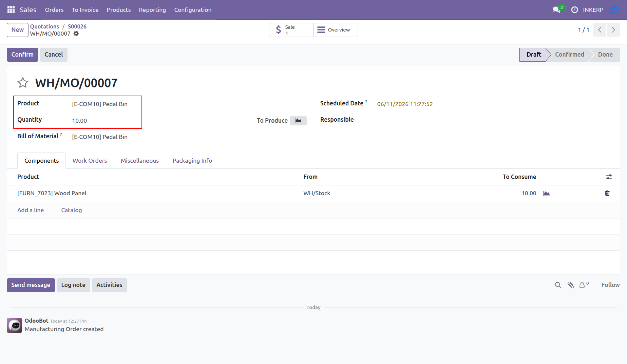The height and width of the screenshot is (364, 627).
Task: Open the gear actions menu beside WH/MO/00007
Action: tap(76, 34)
